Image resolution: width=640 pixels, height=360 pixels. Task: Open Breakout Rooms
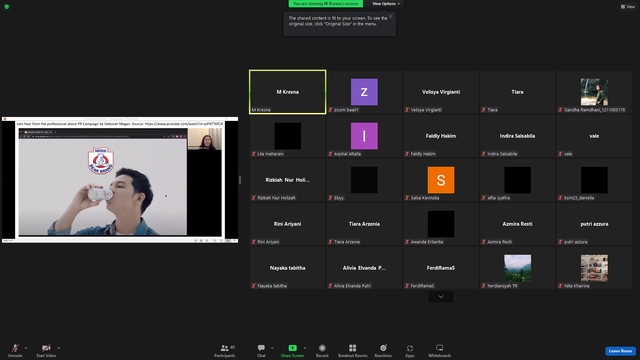353,350
